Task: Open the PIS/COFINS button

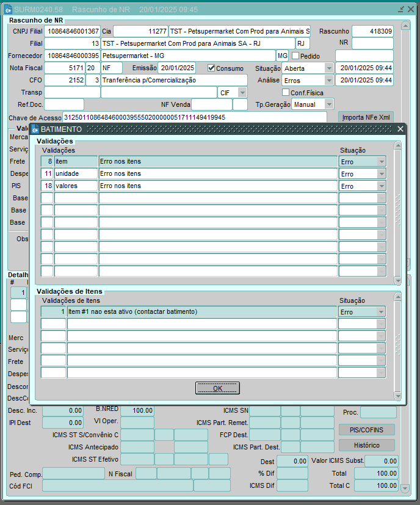Action: (x=367, y=430)
